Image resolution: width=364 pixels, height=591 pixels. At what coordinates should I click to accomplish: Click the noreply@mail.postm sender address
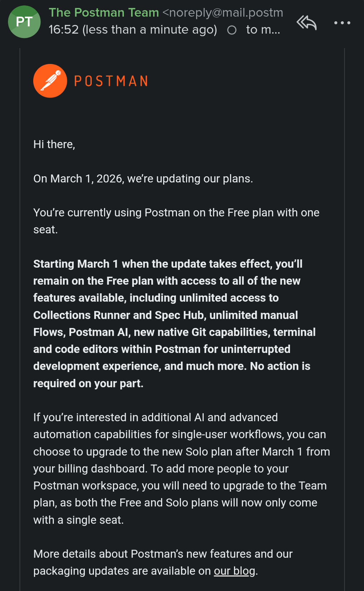point(223,13)
